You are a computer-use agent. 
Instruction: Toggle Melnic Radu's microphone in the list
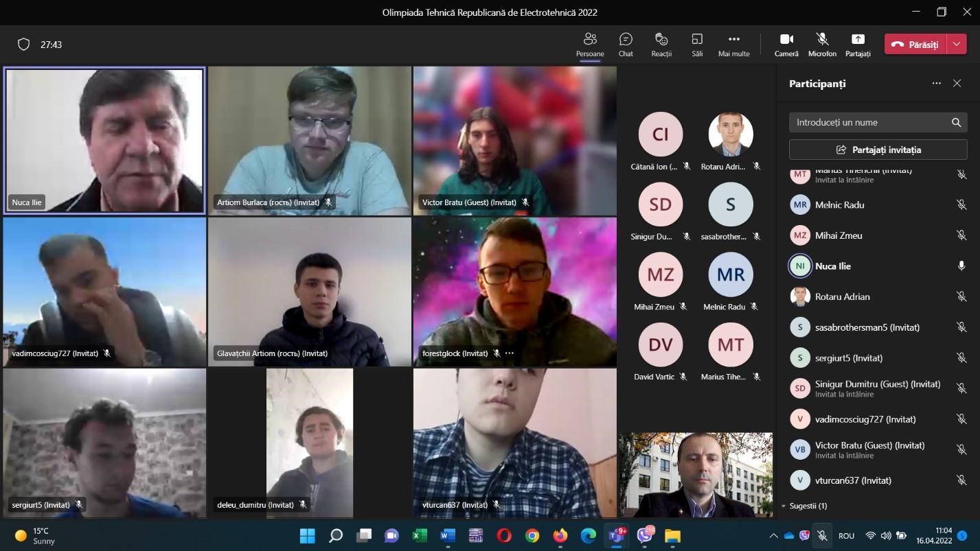point(961,205)
